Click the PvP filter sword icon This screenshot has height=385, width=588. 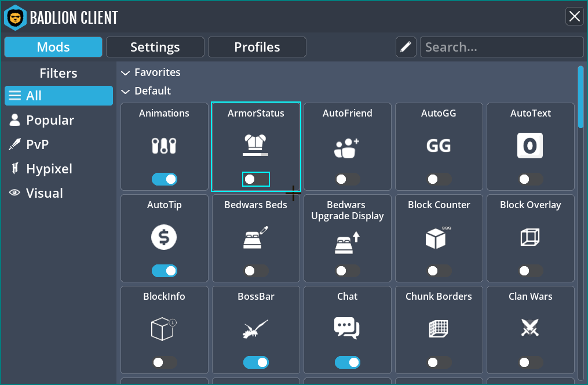click(14, 144)
